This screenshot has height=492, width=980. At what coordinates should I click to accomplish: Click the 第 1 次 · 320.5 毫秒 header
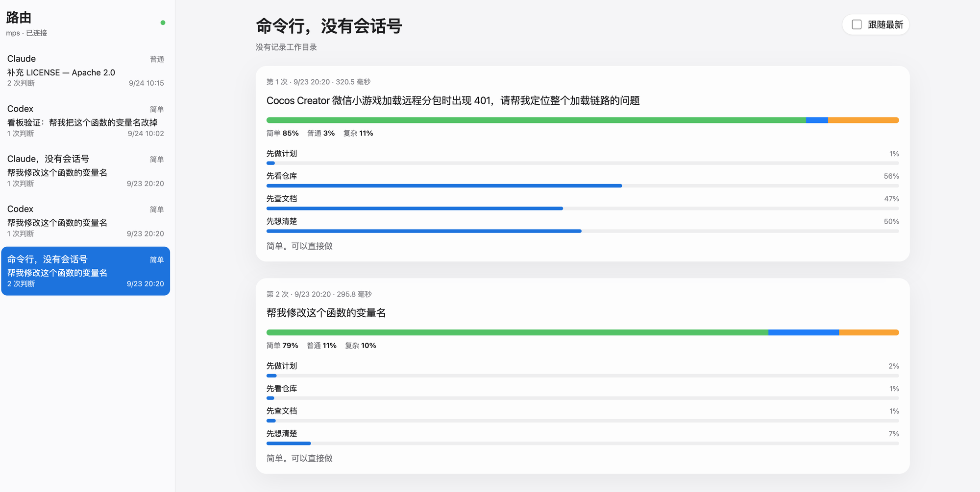click(x=318, y=82)
